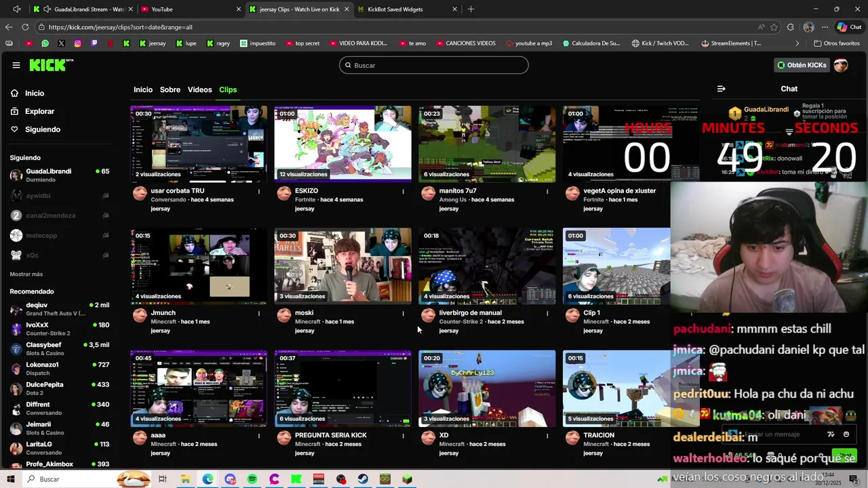
Task: Open the 'jeersay' bookmark
Action: pyautogui.click(x=153, y=43)
